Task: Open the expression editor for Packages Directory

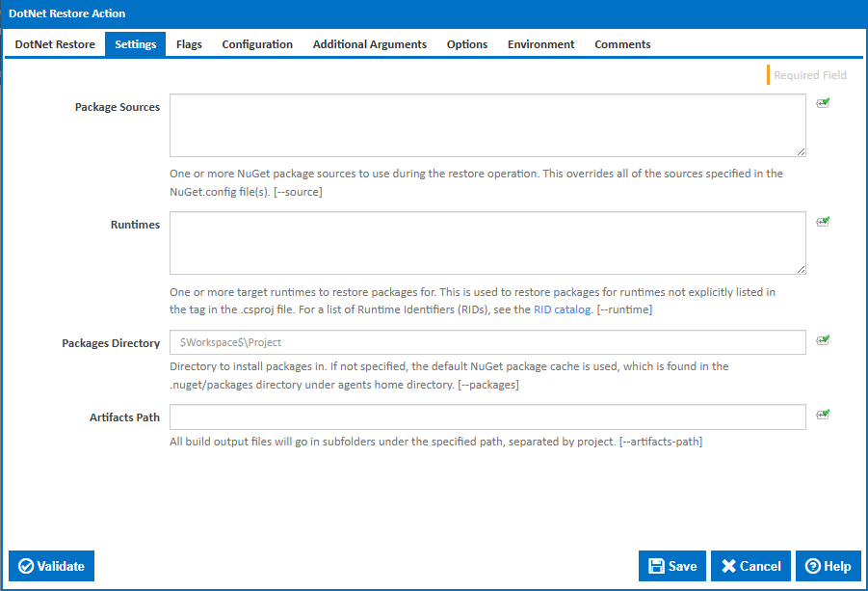Action: (x=823, y=337)
